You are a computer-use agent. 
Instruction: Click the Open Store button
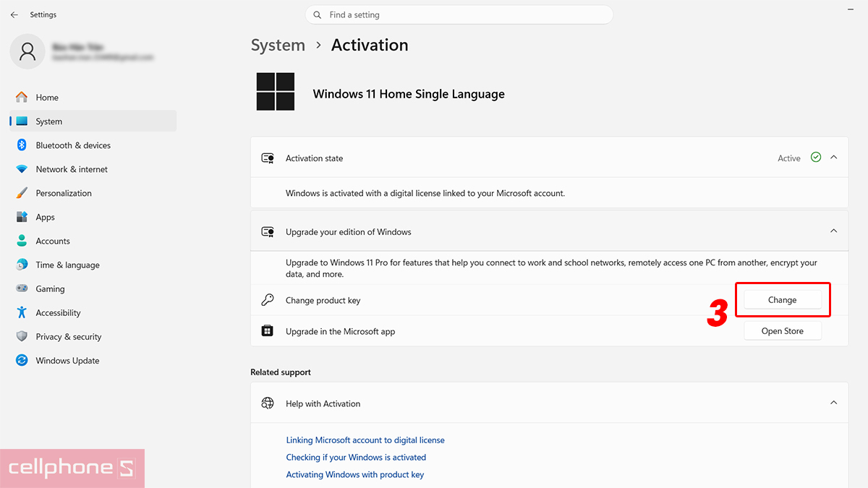point(783,331)
